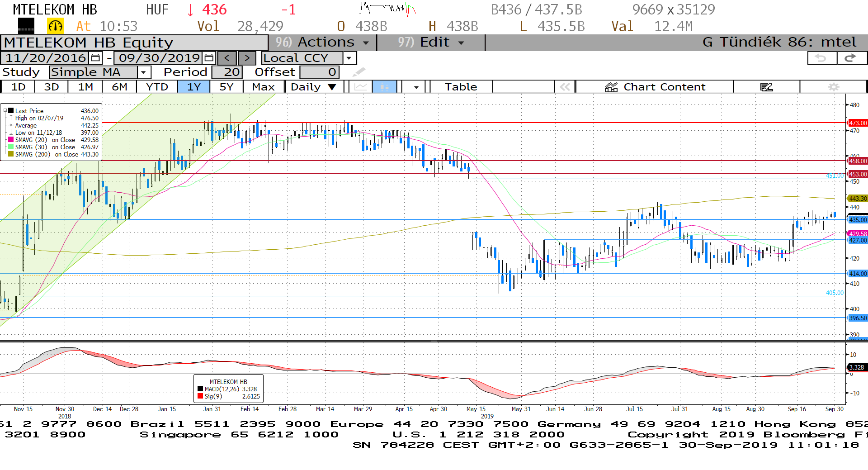Screen dimensions: 868x470
Task: Click the blue 396.50 price level label
Action: [857, 318]
